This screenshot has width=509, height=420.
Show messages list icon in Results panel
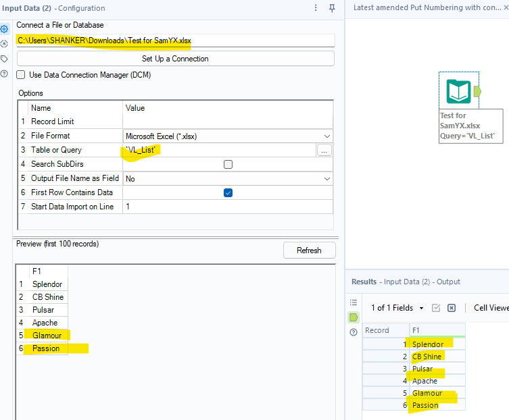pos(353,303)
